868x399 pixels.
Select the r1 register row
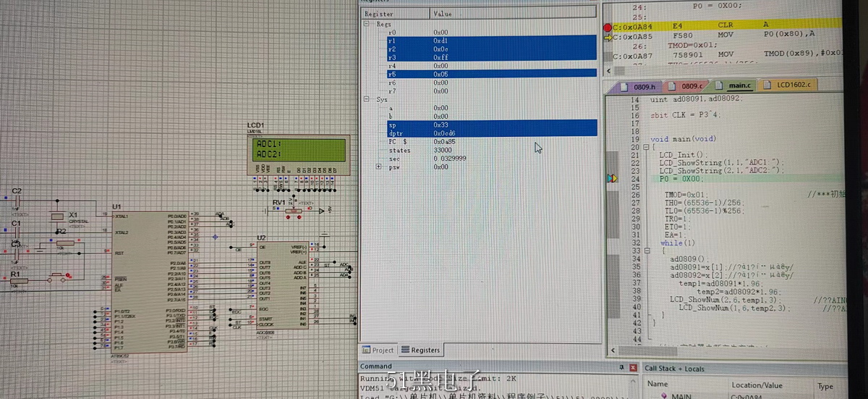[x=492, y=41]
